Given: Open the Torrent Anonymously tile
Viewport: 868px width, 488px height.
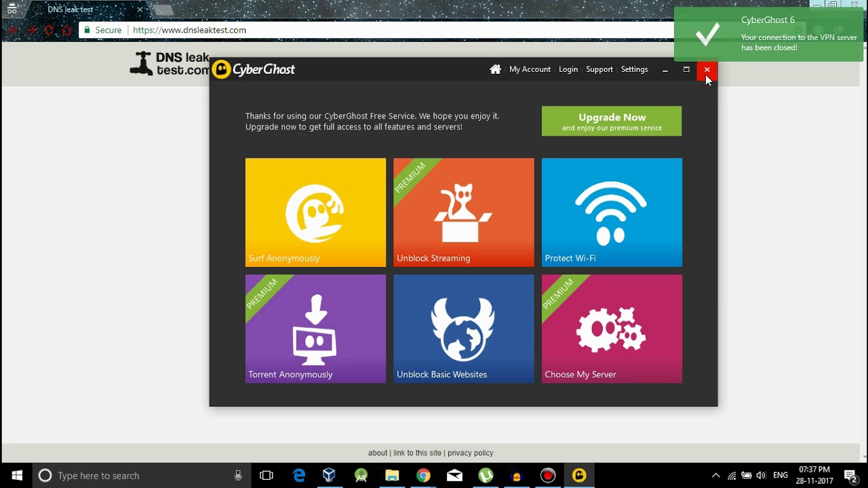Looking at the screenshot, I should point(315,329).
